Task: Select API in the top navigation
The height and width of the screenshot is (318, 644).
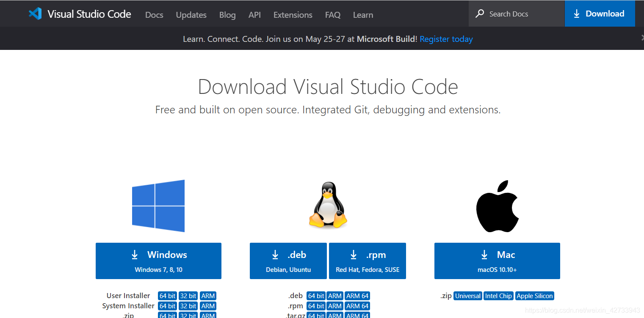Action: point(254,15)
